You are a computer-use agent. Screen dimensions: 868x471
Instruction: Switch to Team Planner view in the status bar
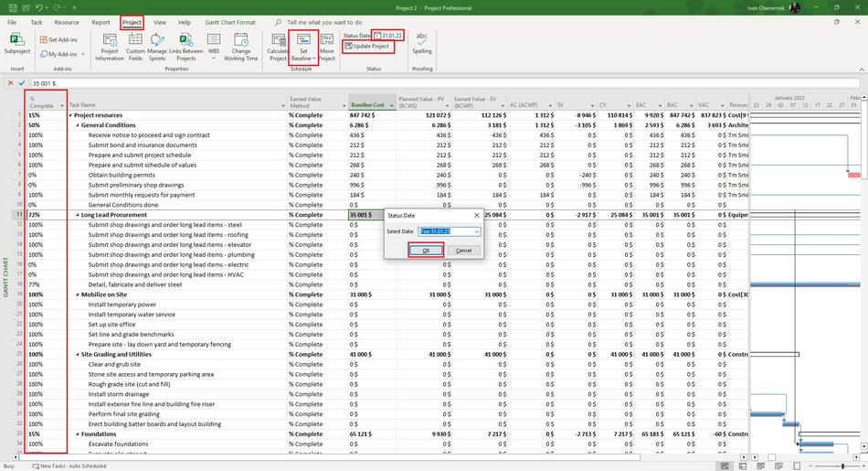[760, 466]
